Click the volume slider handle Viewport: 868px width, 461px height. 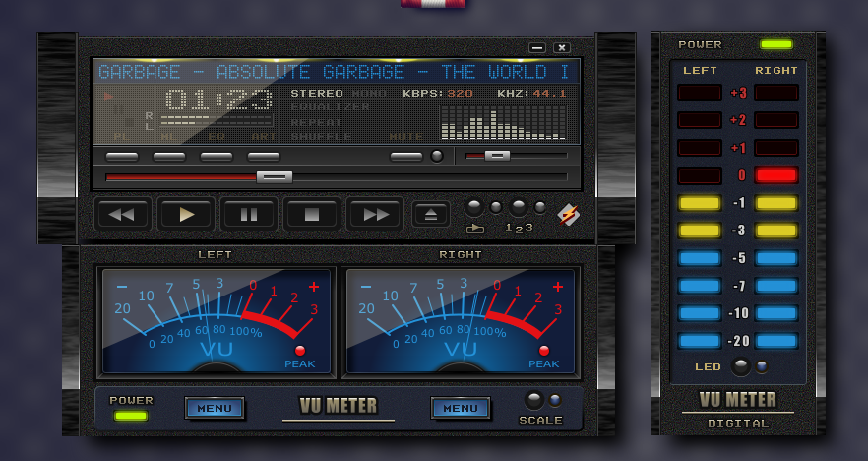[x=497, y=155]
